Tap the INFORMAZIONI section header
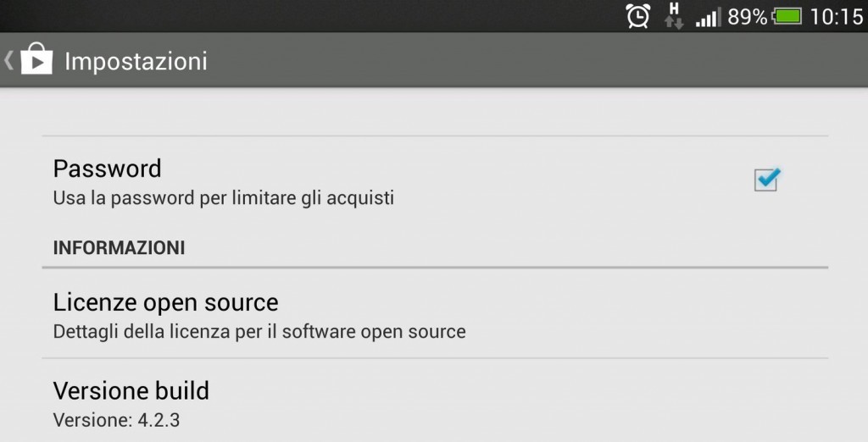The image size is (868, 442). 119,247
